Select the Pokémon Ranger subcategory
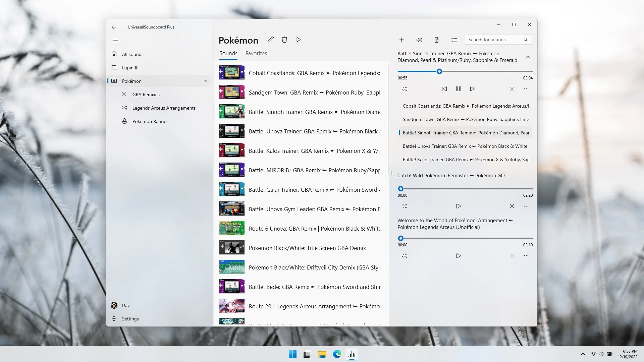Image resolution: width=644 pixels, height=362 pixels. [160, 121]
